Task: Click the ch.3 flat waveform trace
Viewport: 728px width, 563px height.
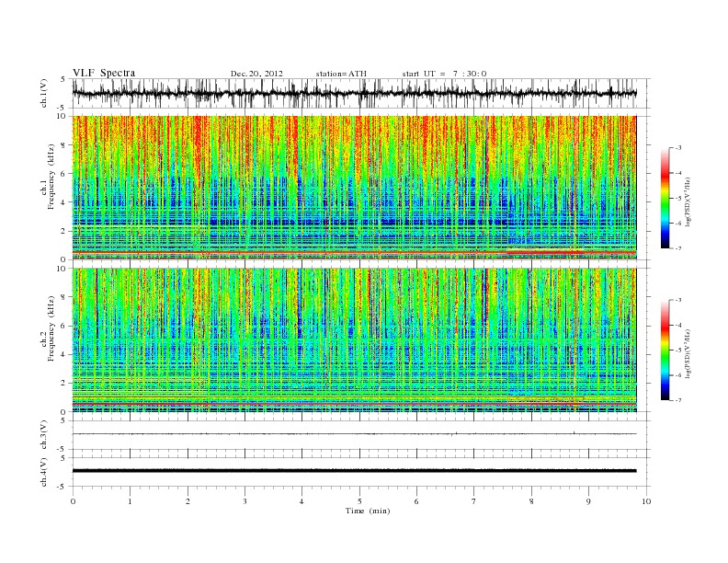Action: (354, 434)
